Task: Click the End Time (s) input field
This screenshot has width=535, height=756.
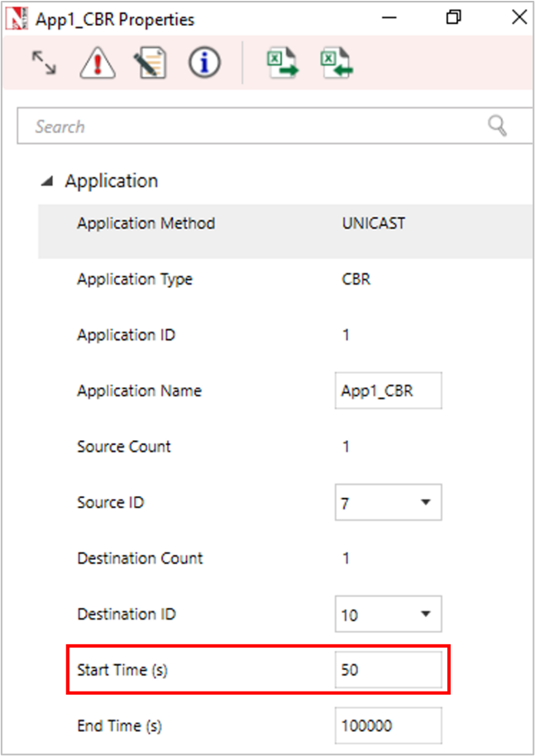Action: click(388, 726)
